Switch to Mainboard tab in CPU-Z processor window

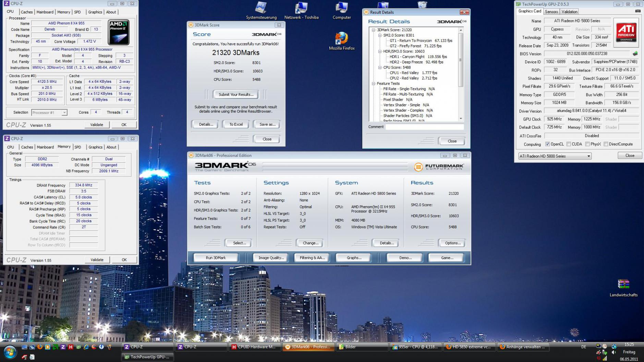click(x=45, y=12)
